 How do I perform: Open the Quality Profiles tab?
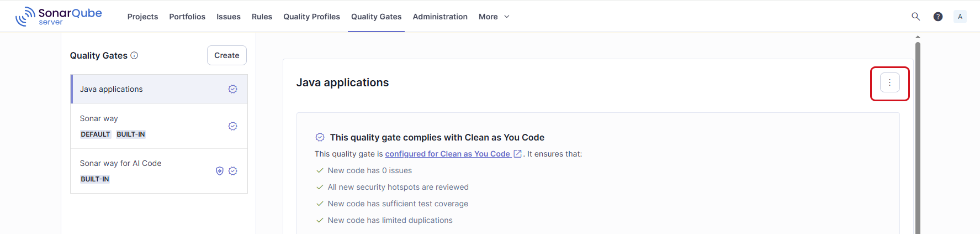311,17
